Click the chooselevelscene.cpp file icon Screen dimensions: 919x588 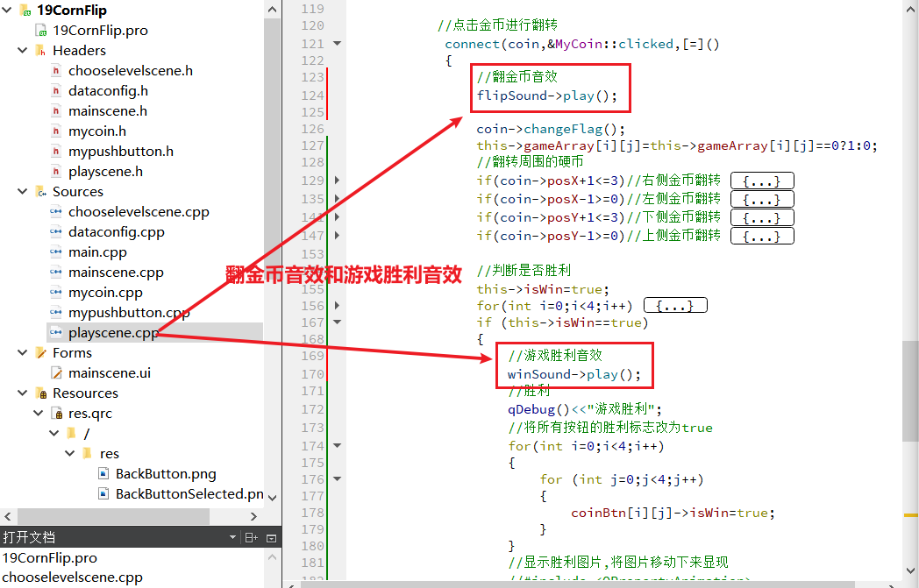56,212
